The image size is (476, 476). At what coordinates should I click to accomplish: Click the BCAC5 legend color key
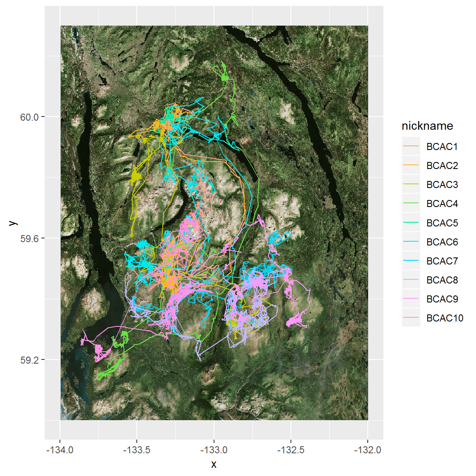click(x=411, y=223)
